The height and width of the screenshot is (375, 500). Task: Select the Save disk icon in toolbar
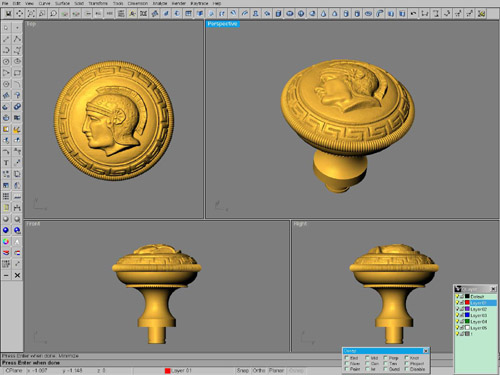pyautogui.click(x=8, y=14)
